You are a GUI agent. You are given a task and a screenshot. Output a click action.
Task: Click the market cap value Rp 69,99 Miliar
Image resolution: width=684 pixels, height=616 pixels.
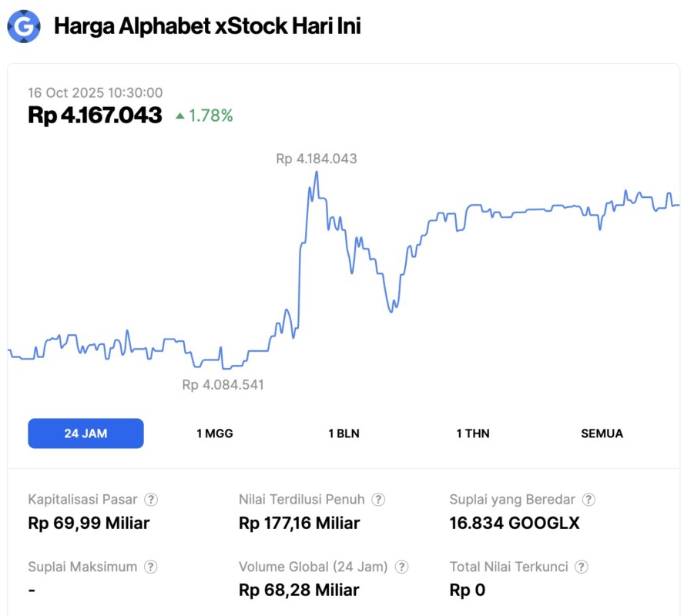(x=89, y=524)
